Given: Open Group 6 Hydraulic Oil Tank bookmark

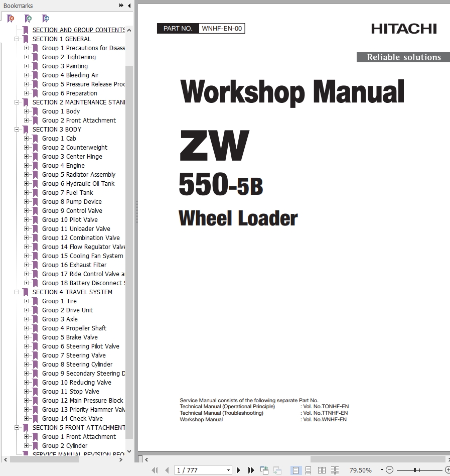Looking at the screenshot, I should click(x=78, y=184).
